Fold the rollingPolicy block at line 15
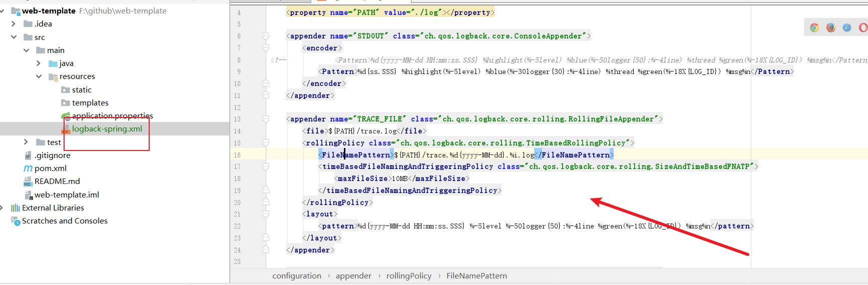 [x=266, y=143]
